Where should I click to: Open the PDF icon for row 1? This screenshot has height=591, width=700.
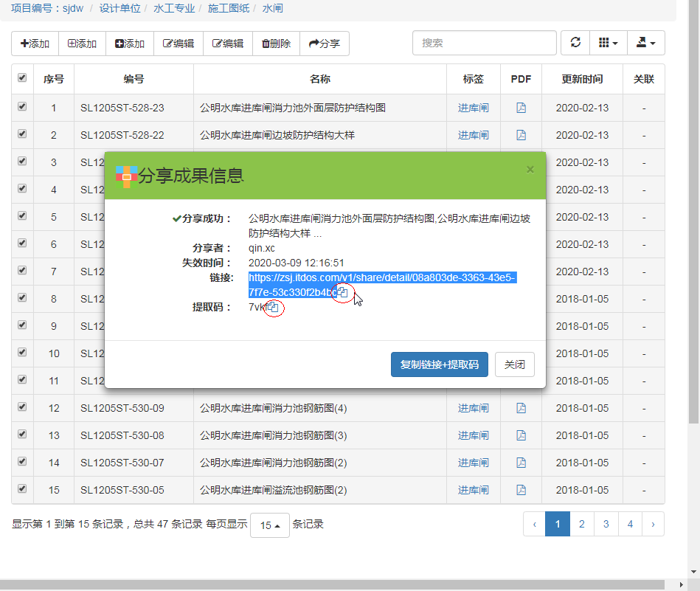tap(521, 108)
